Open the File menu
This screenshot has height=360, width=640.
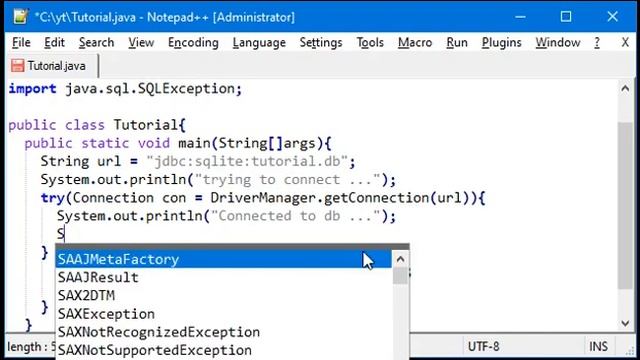coord(21,42)
